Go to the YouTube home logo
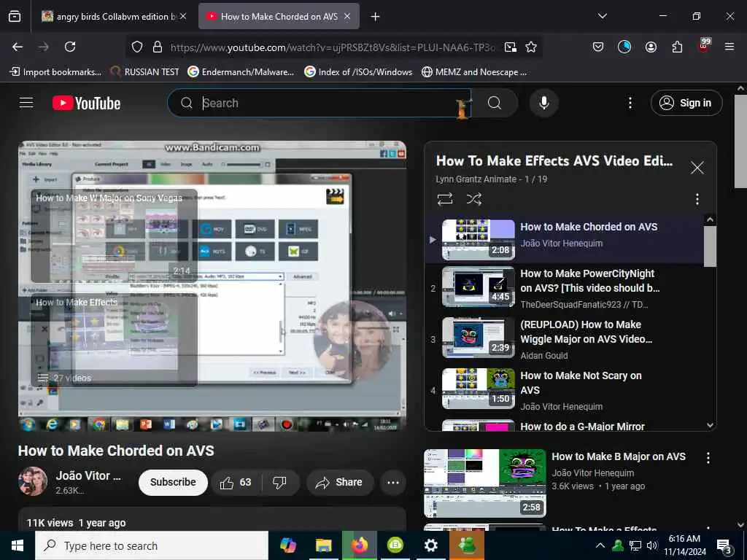747x560 pixels. [x=86, y=103]
